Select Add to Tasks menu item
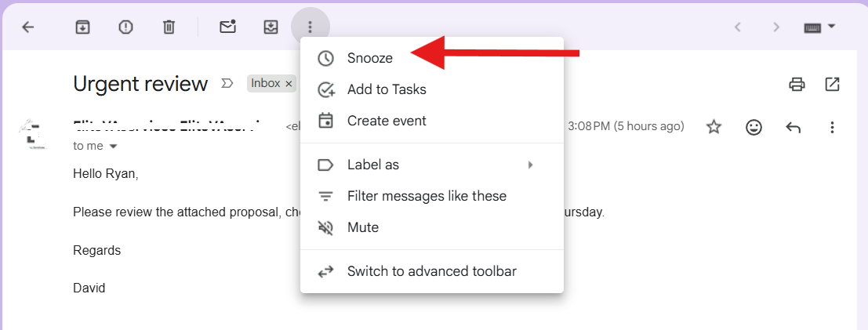Screen dimensions: 868x330 click(x=432, y=89)
